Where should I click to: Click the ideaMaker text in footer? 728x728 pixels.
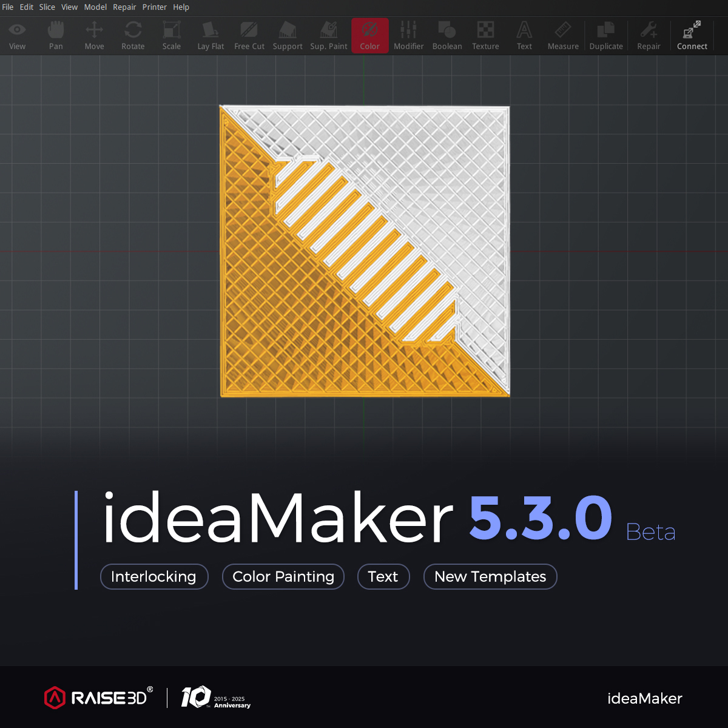point(645,698)
